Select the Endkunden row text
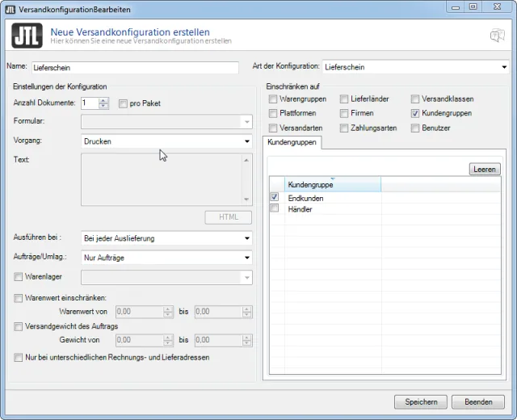Screen dimensions: 517x420 (305, 198)
